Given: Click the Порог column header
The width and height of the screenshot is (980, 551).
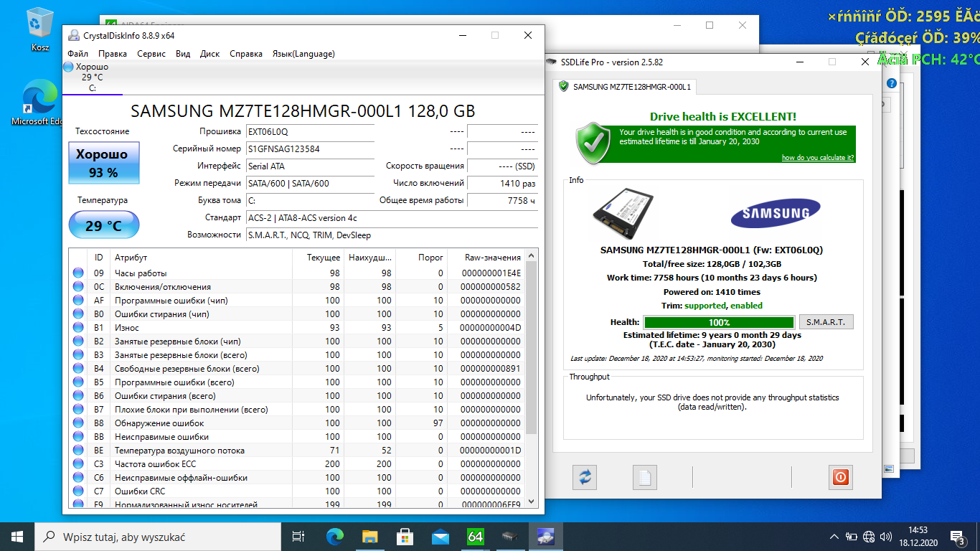Looking at the screenshot, I should point(420,258).
